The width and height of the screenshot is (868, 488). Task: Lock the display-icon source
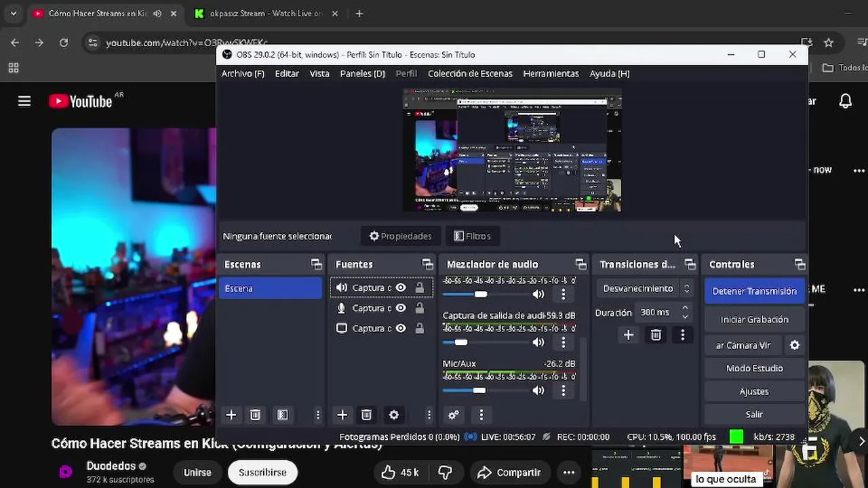420,329
